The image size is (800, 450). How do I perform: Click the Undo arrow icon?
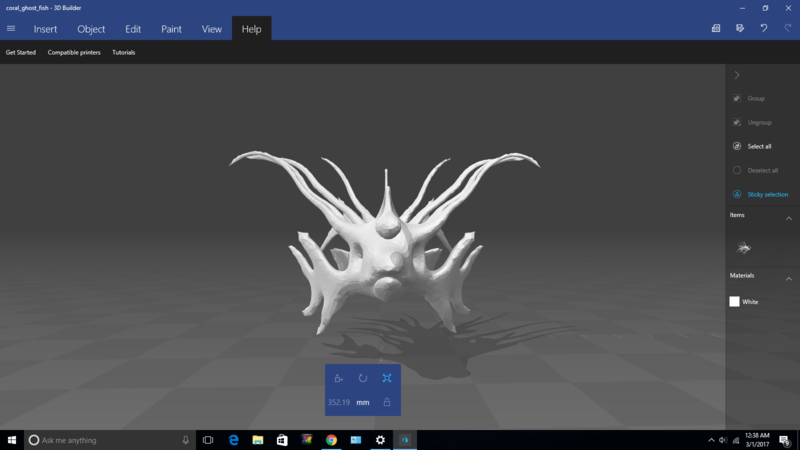764,29
